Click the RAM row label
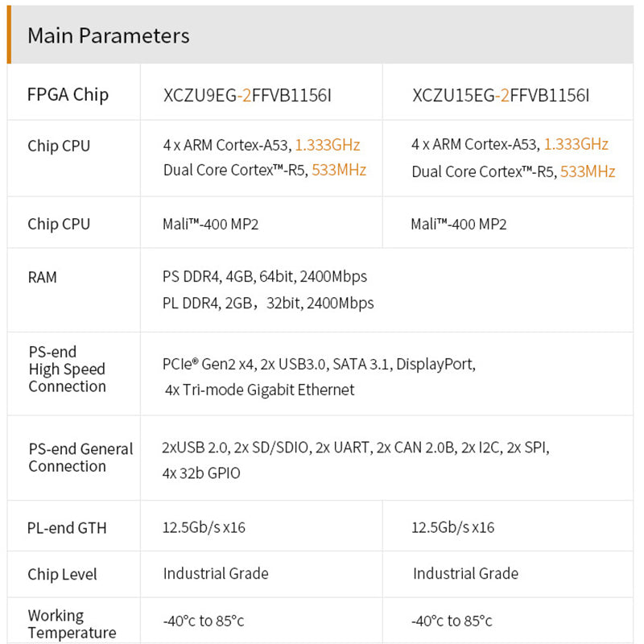Image resolution: width=644 pixels, height=644 pixels. pos(43,277)
